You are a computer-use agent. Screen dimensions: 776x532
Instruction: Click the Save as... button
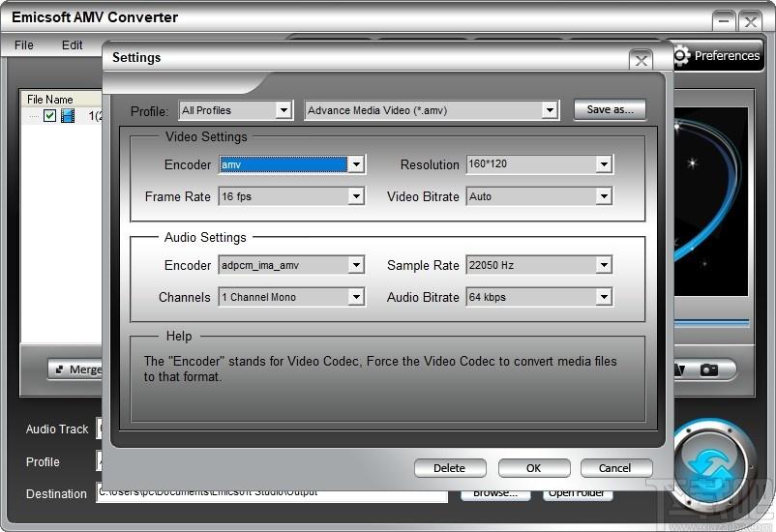tap(610, 109)
